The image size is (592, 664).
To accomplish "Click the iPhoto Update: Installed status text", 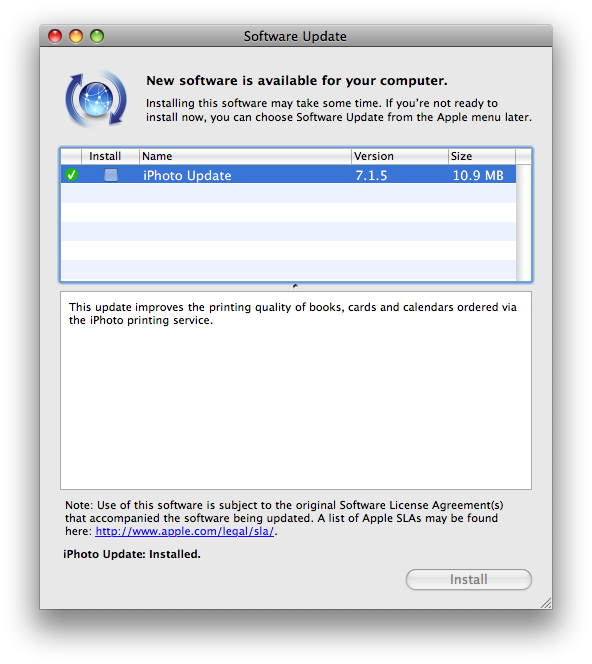I will click(132, 554).
